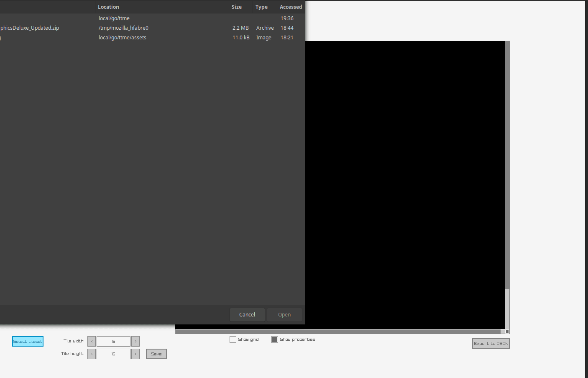
Task: Save the tile size settings
Action: click(156, 354)
